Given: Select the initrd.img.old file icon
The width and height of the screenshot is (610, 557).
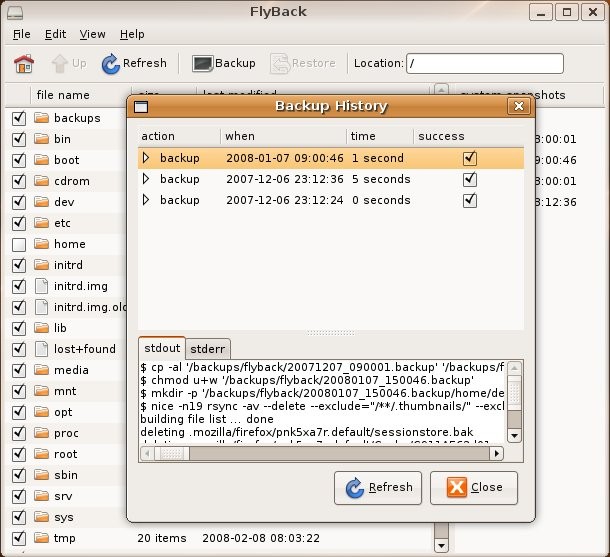Looking at the screenshot, I should (41, 307).
